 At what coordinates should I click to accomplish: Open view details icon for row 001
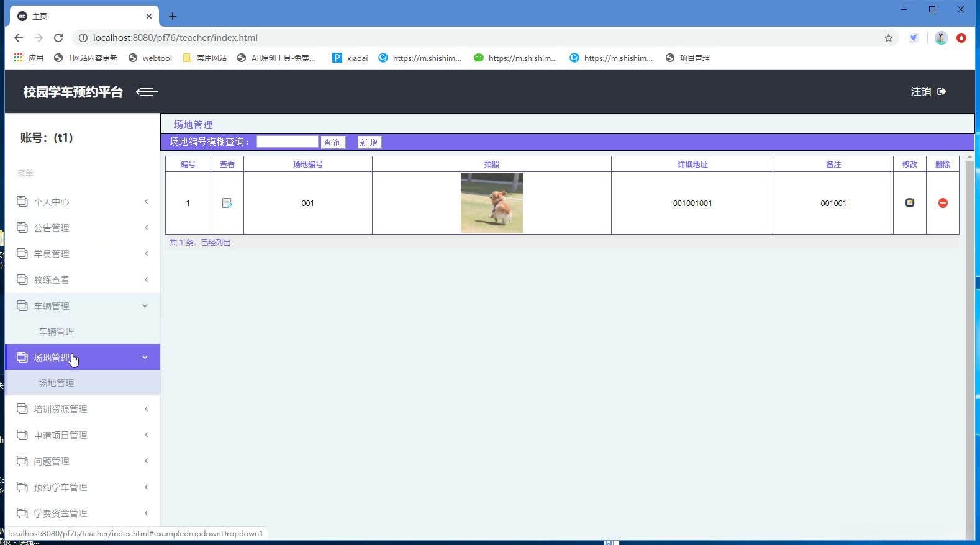(227, 203)
